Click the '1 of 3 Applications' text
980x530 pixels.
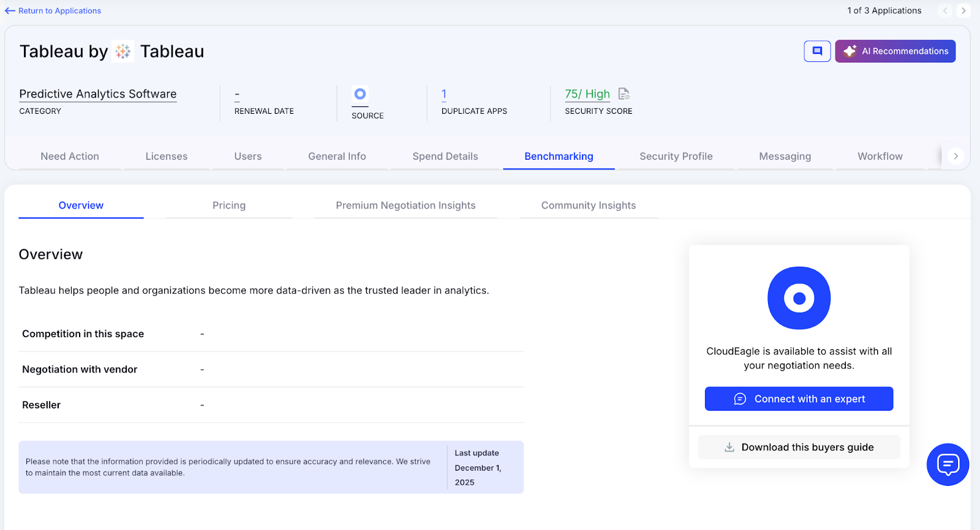coord(884,10)
